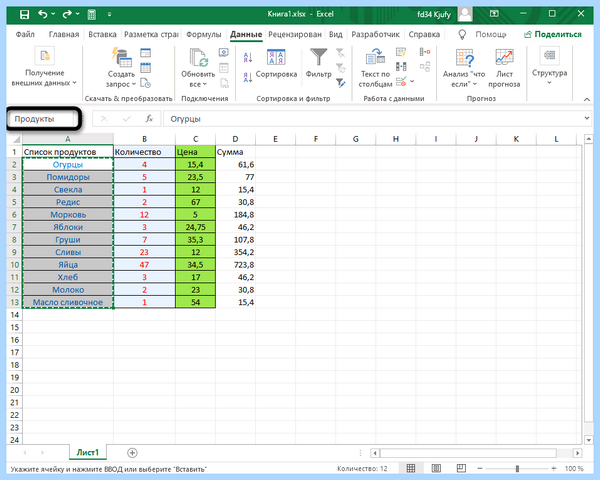
Task: Switch to Page Layout view
Action: (436, 469)
